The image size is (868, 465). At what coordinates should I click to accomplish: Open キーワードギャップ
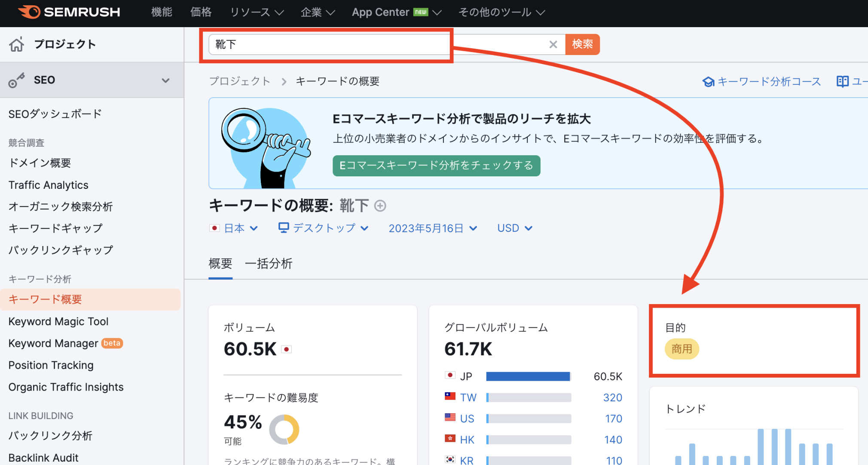click(x=55, y=228)
